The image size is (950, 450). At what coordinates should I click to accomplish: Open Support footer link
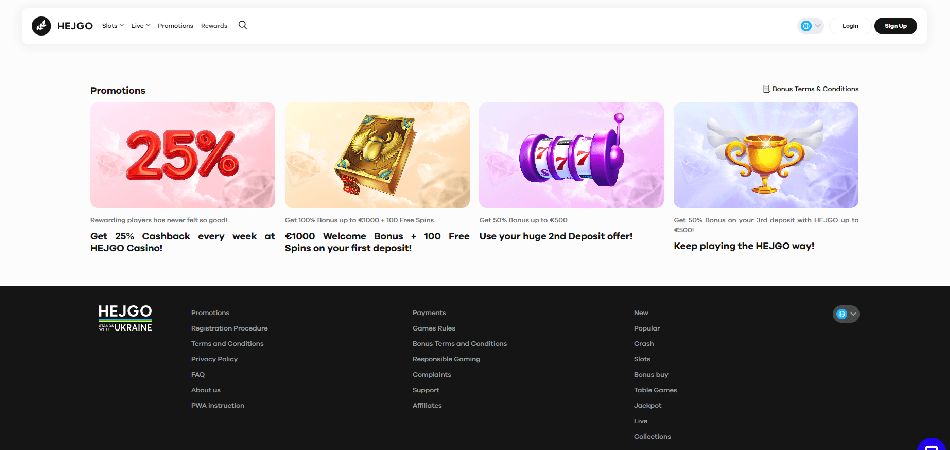pyautogui.click(x=425, y=390)
